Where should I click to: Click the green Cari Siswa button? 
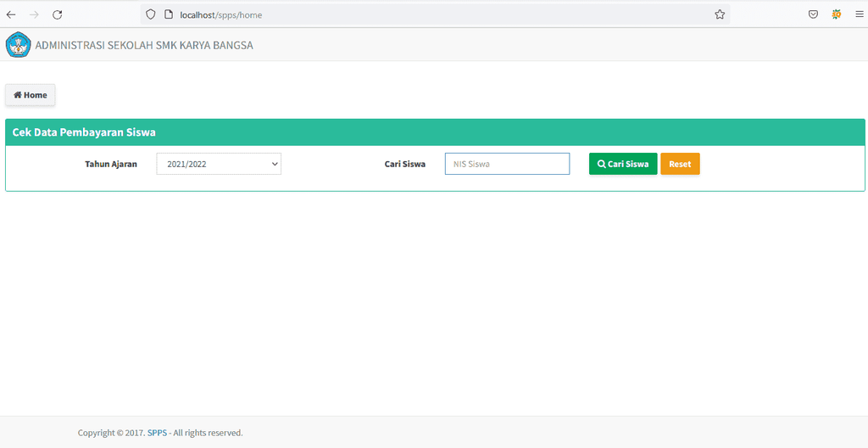(623, 164)
